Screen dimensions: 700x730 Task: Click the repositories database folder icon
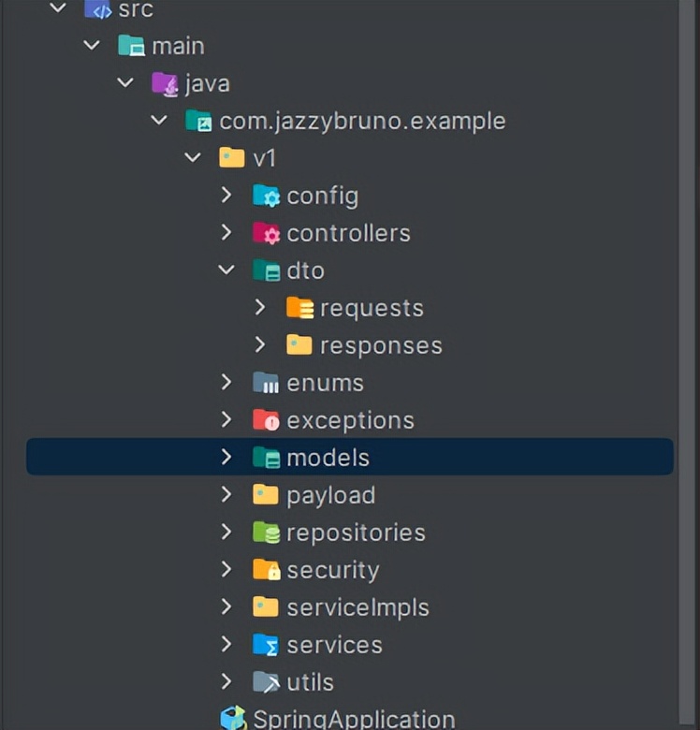266,533
